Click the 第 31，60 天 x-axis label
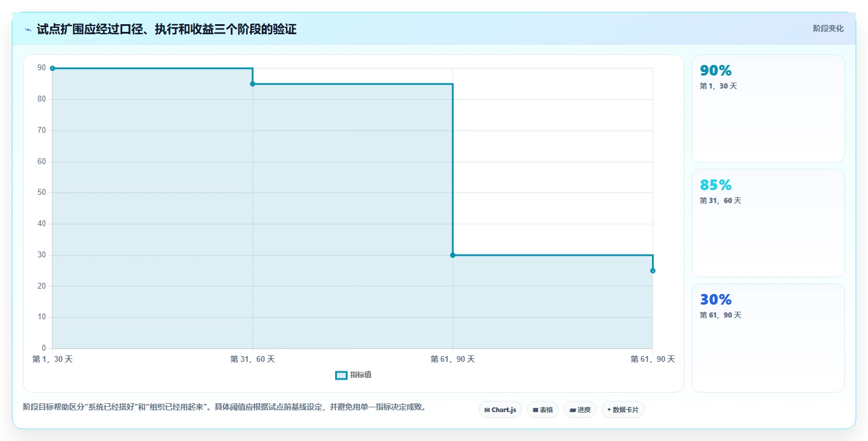 253,359
